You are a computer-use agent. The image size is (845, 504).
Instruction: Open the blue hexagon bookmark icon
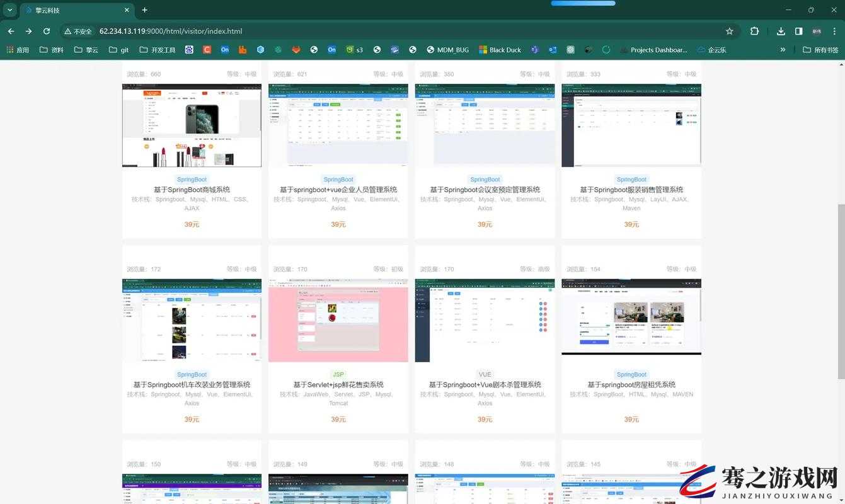[x=260, y=50]
